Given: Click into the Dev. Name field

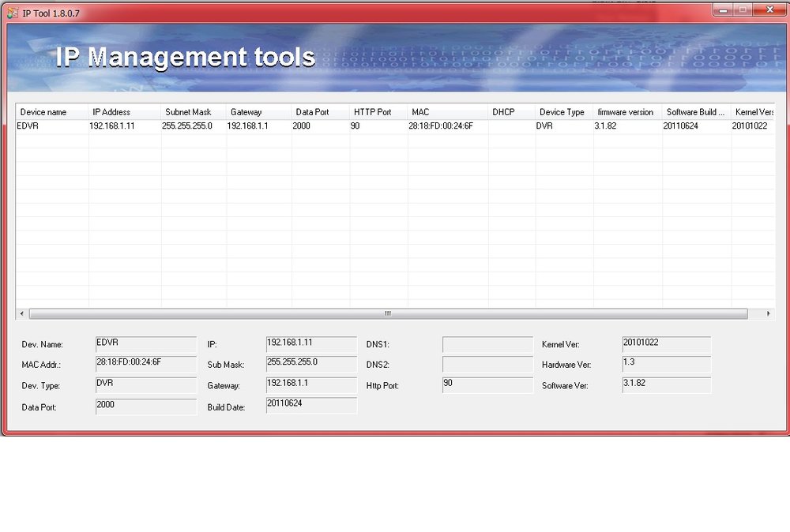Looking at the screenshot, I should (x=146, y=344).
